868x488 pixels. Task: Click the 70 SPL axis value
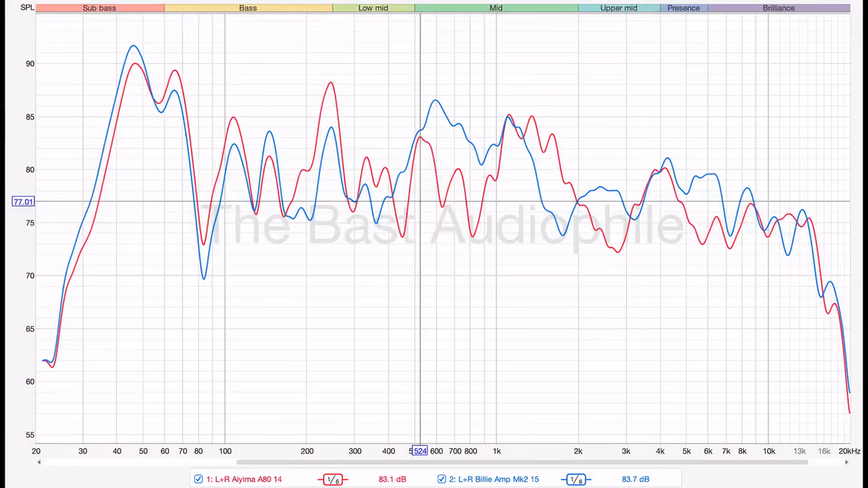coord(30,276)
